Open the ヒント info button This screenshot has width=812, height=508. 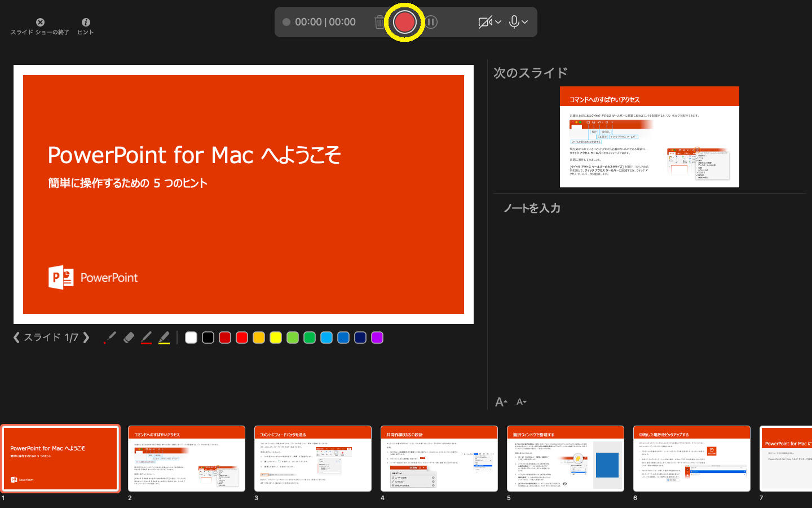(86, 26)
